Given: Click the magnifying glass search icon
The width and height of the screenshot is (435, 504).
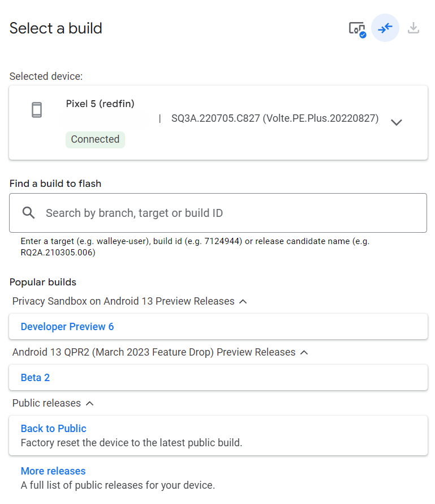Looking at the screenshot, I should pos(29,213).
